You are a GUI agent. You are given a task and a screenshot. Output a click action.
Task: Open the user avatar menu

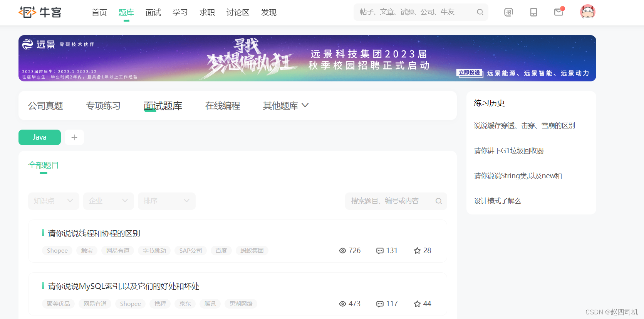(x=588, y=12)
